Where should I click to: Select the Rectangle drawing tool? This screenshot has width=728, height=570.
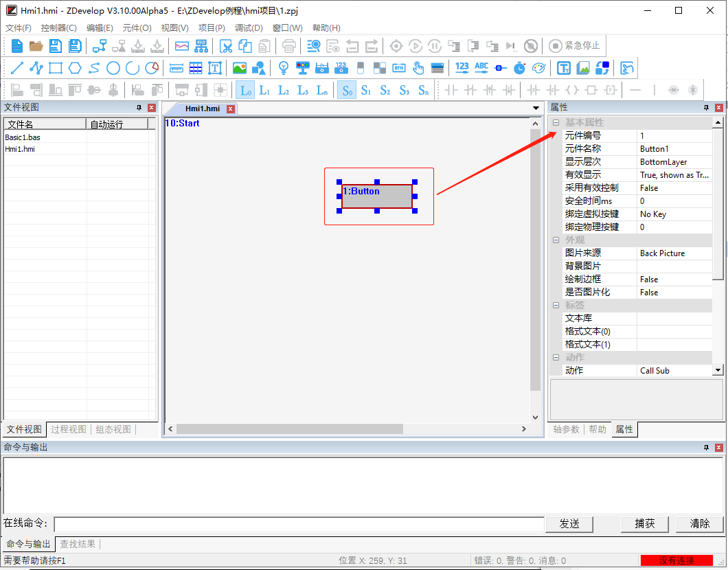point(54,68)
